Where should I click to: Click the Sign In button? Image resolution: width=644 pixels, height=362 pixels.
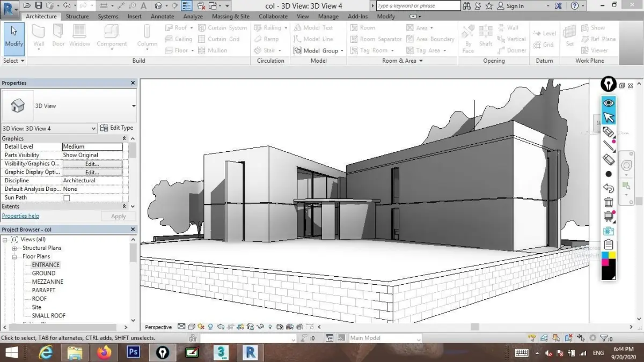tap(510, 6)
